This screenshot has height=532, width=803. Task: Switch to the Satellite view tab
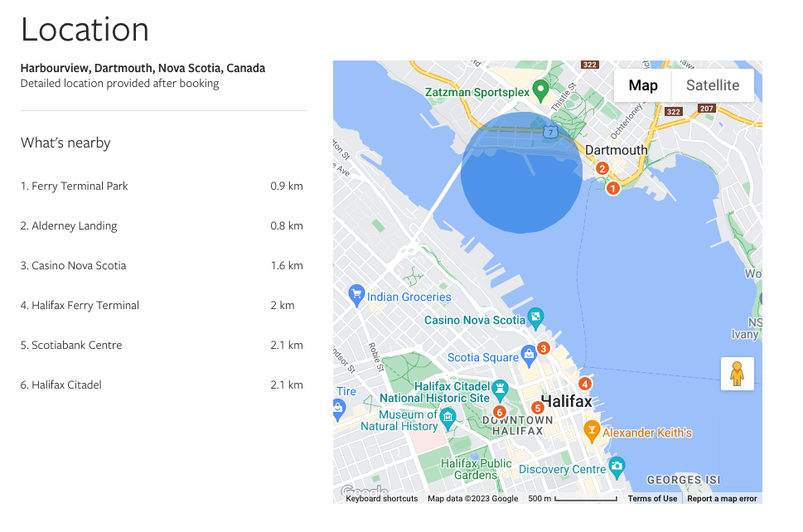713,85
